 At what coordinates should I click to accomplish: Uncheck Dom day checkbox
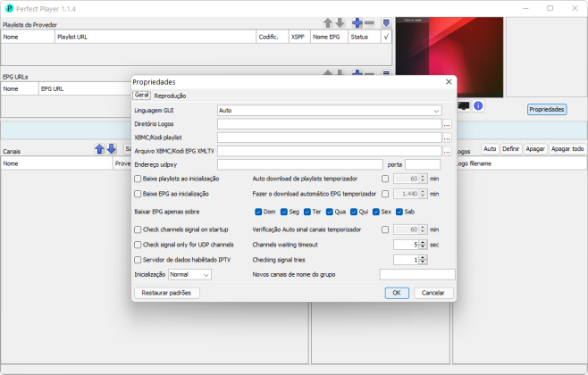point(258,212)
